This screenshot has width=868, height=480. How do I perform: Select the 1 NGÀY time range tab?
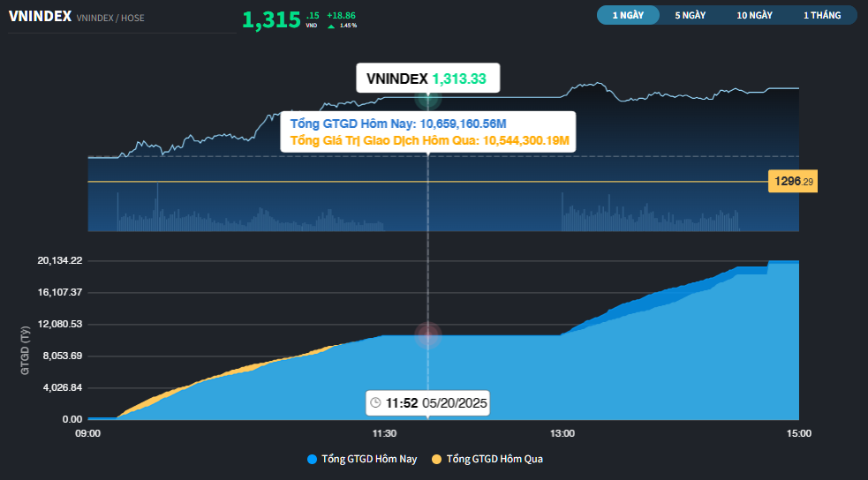pyautogui.click(x=628, y=15)
